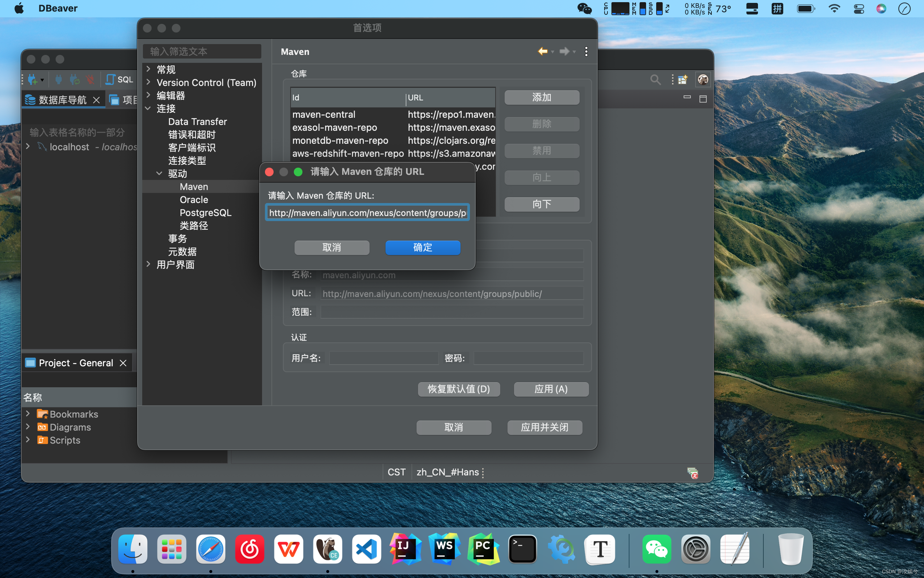This screenshot has width=924, height=578.
Task: Click the reconnect plug icon in toolbar
Action: 75,79
